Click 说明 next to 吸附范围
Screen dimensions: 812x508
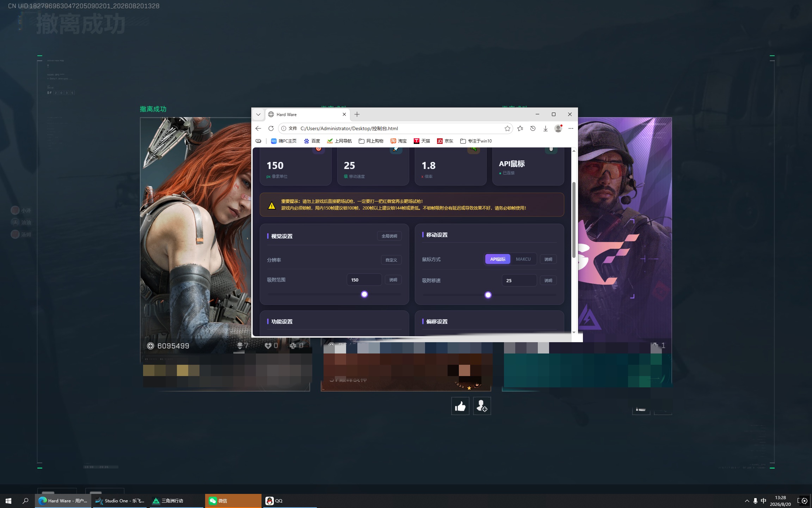click(393, 280)
